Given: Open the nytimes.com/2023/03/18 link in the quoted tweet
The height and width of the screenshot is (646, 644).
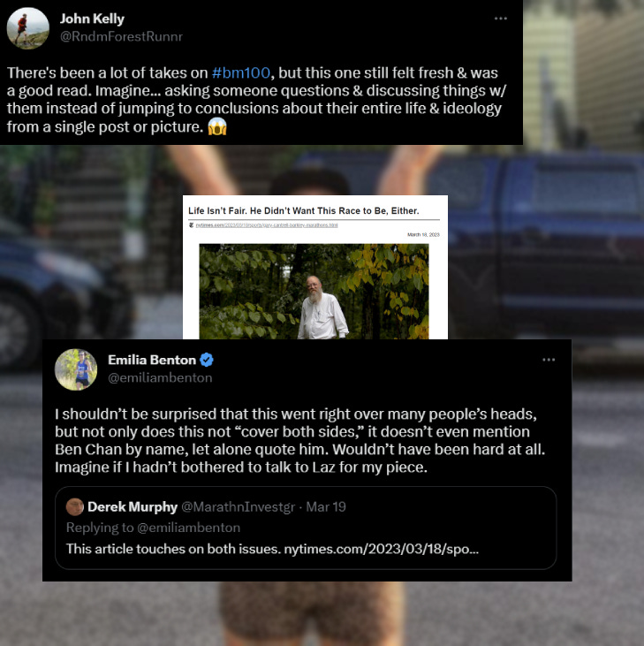Looking at the screenshot, I should coord(382,549).
